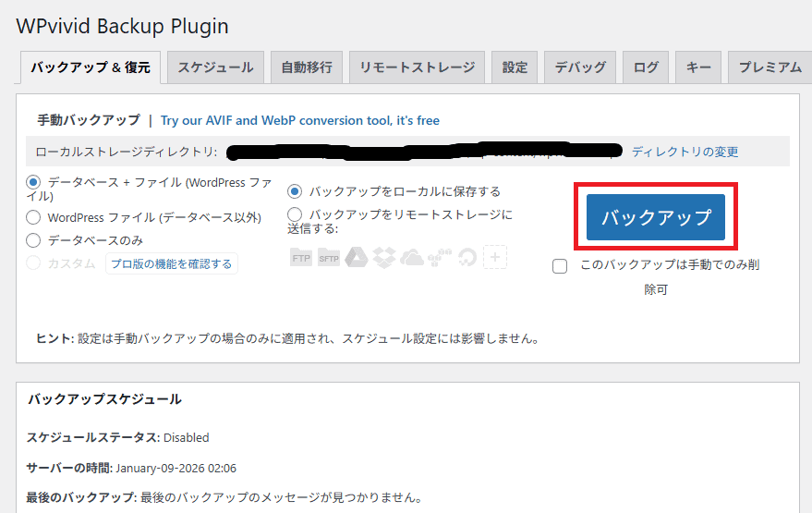Screen dimensions: 812x513
Task: Click the FTP storage icon
Action: pos(301,257)
